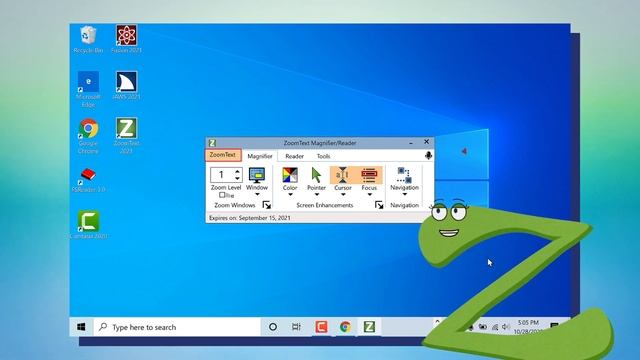Viewport: 640px width, 360px height.
Task: Expand the Focus dropdown arrow
Action: click(x=369, y=194)
